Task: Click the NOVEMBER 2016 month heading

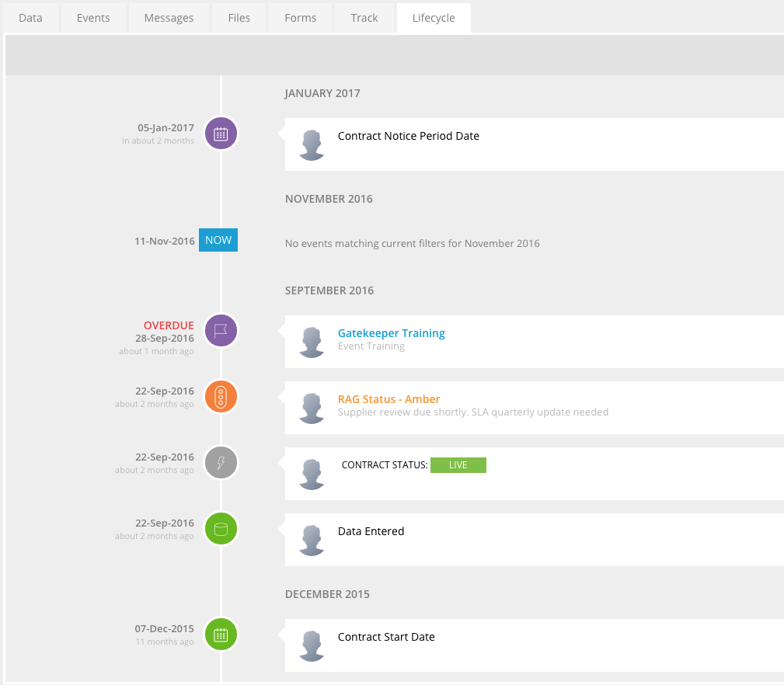Action: click(329, 199)
